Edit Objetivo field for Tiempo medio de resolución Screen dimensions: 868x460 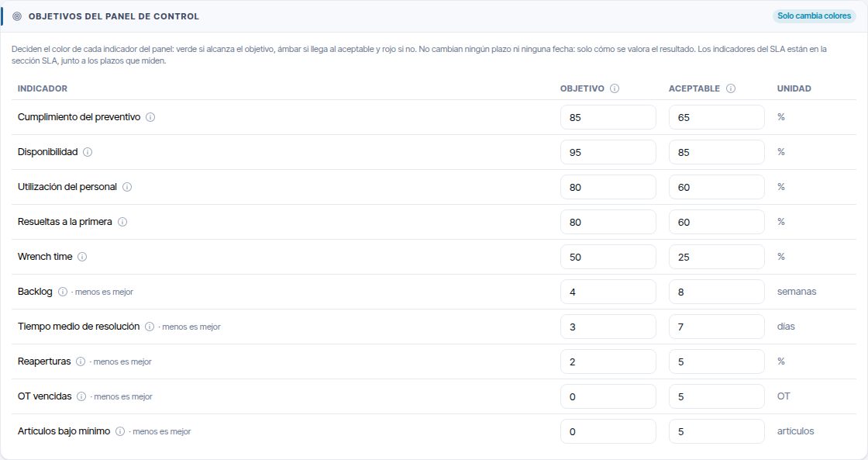click(608, 327)
